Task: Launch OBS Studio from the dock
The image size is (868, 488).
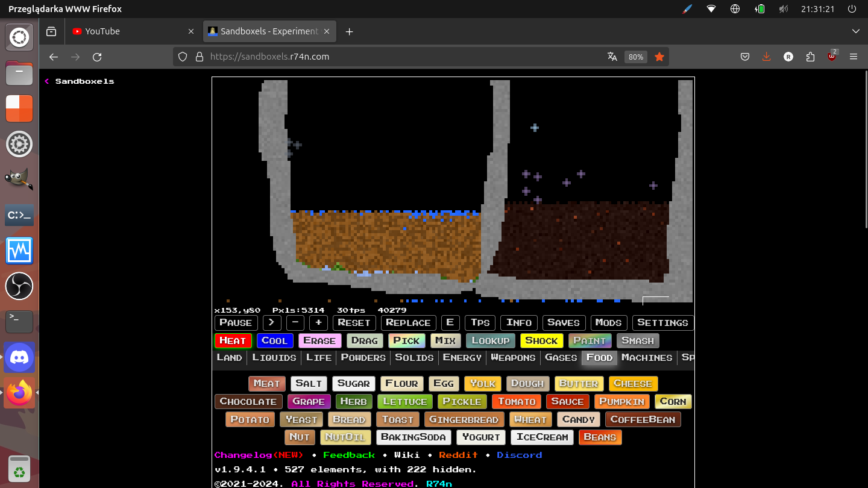Action: point(19,286)
